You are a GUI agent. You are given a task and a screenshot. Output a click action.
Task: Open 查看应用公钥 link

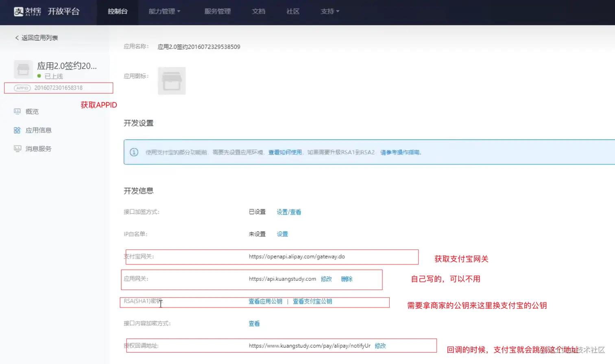pyautogui.click(x=265, y=301)
